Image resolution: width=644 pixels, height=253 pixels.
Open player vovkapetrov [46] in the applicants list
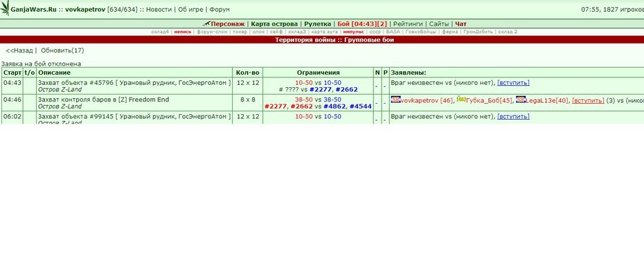(x=427, y=100)
